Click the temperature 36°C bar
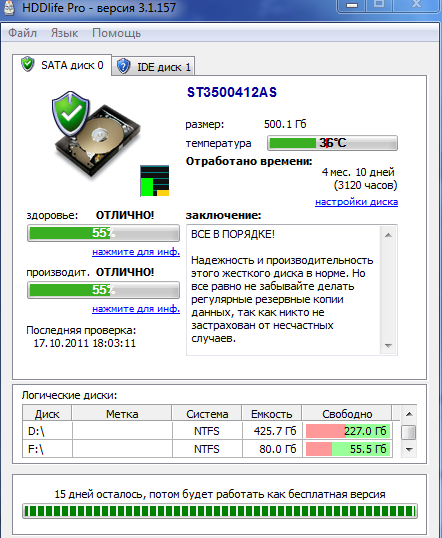Screen dimensions: 442x538 [x=333, y=143]
